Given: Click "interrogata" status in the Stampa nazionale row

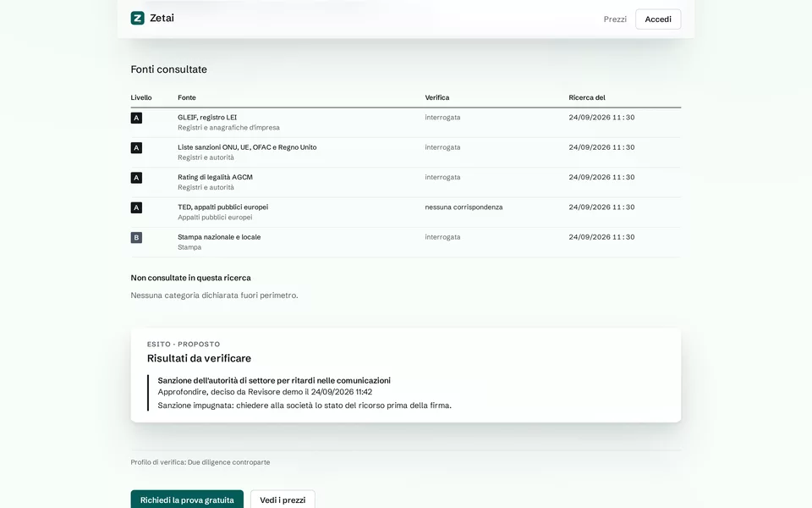Looking at the screenshot, I should coord(442,237).
